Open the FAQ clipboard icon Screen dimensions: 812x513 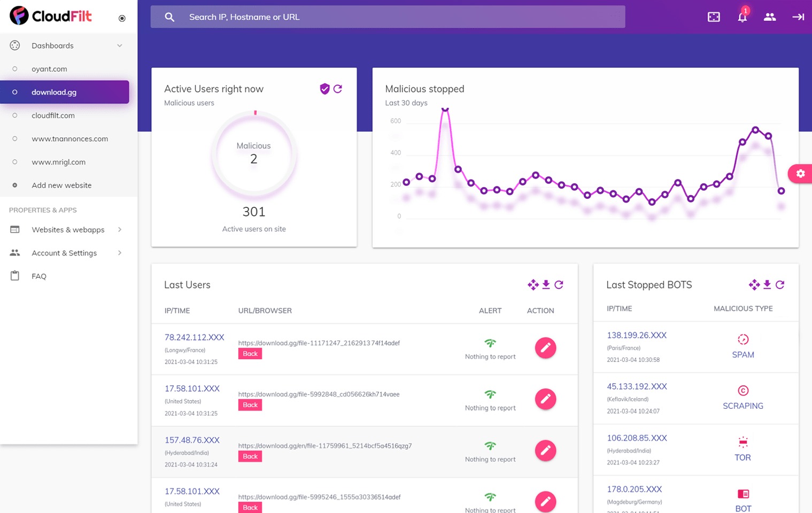click(15, 276)
